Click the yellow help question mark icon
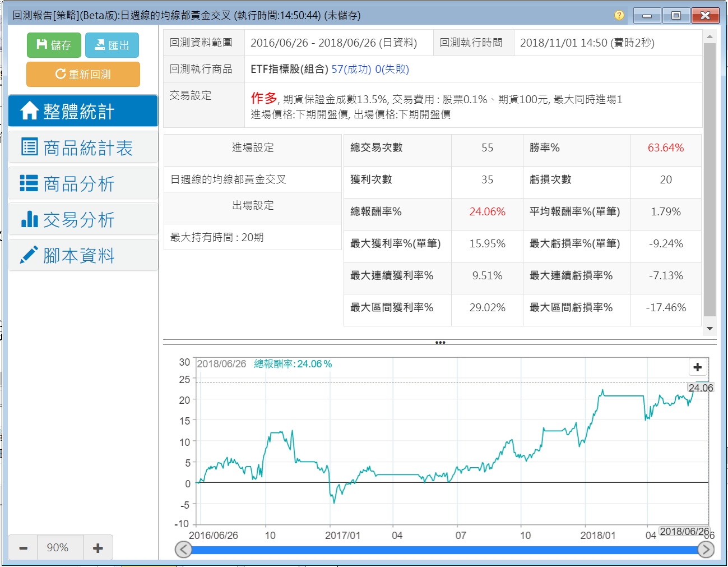The image size is (728, 567). [x=619, y=15]
